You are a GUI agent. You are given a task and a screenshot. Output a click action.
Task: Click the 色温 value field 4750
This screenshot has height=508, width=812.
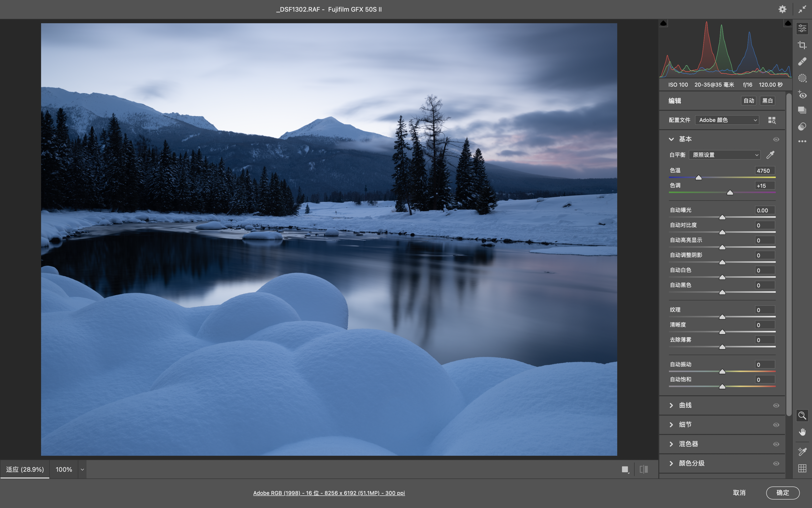[x=765, y=171]
